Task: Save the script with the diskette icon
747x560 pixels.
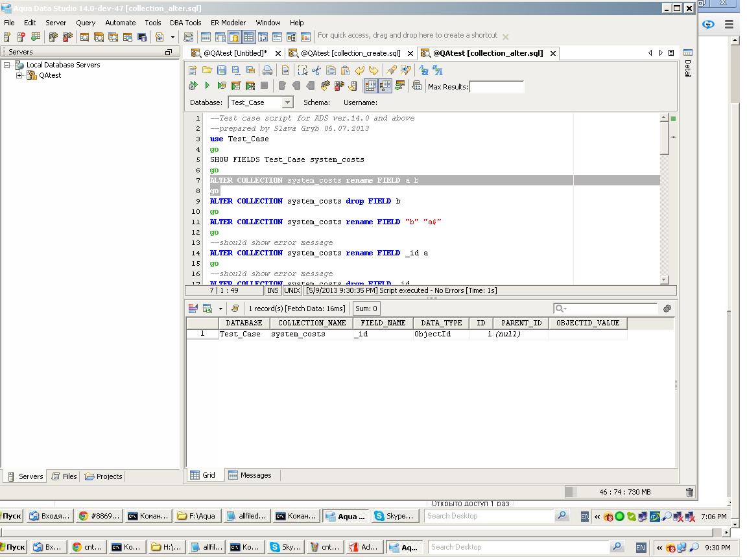Action: point(222,71)
